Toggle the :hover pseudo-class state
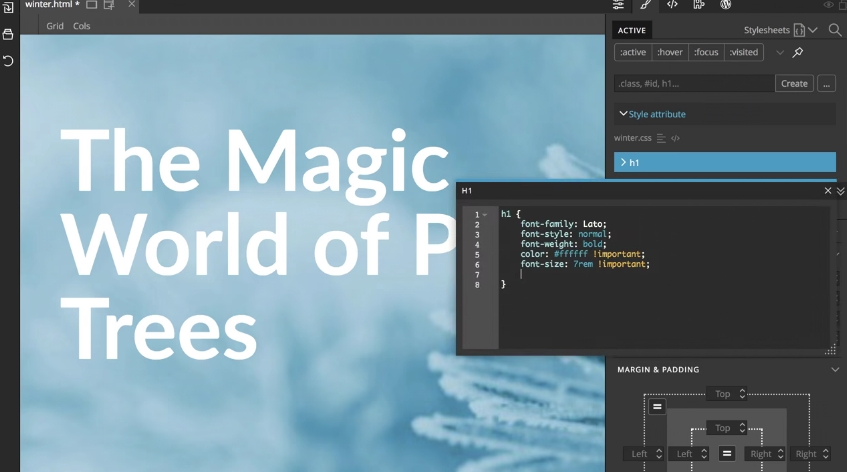The image size is (847, 472). click(670, 53)
